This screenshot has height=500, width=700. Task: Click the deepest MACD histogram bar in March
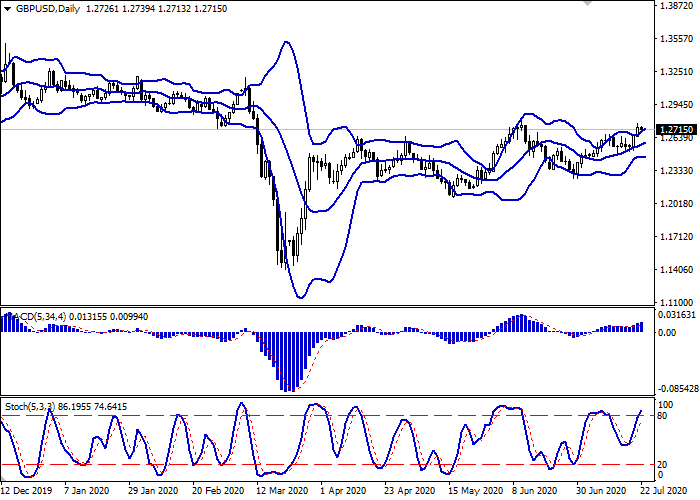pos(287,361)
